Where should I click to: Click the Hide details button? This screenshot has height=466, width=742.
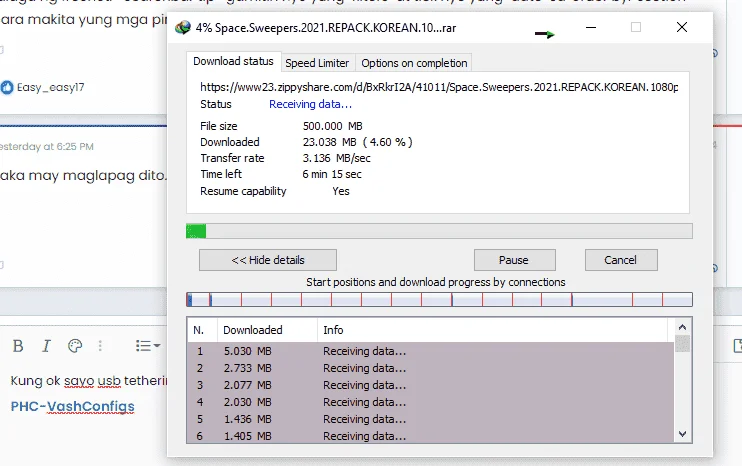tap(268, 260)
